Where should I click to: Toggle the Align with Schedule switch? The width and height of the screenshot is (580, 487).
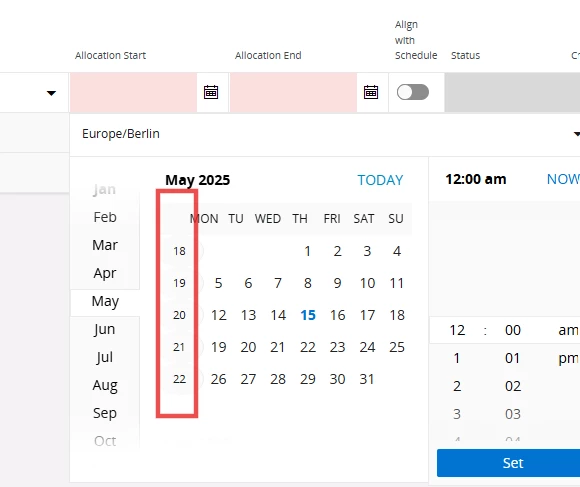[x=413, y=92]
